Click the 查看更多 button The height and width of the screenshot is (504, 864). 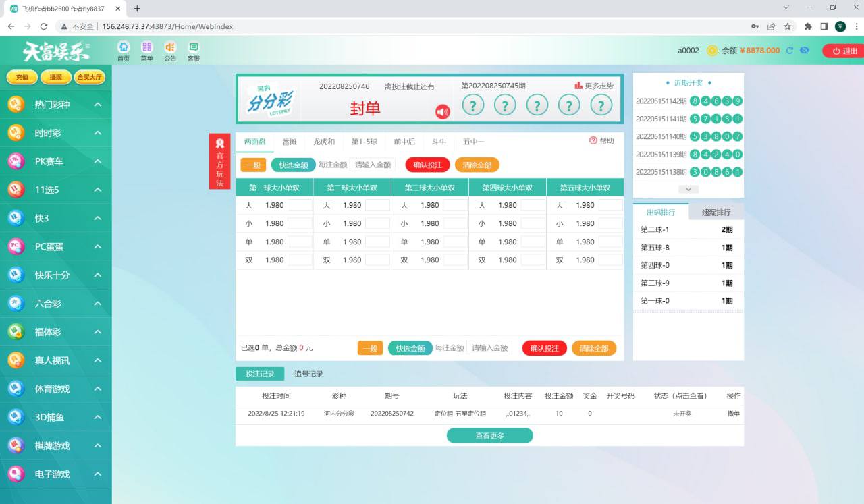489,436
